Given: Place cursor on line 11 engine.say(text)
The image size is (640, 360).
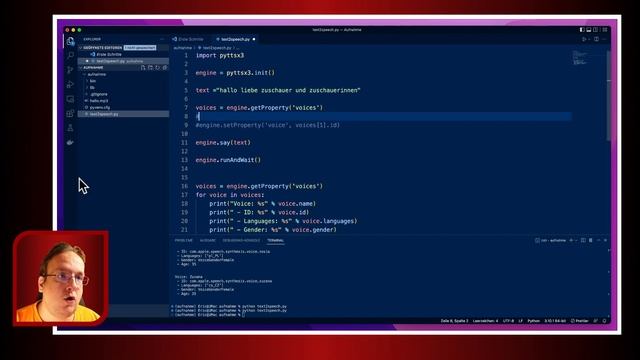Looking at the screenshot, I should (x=223, y=142).
